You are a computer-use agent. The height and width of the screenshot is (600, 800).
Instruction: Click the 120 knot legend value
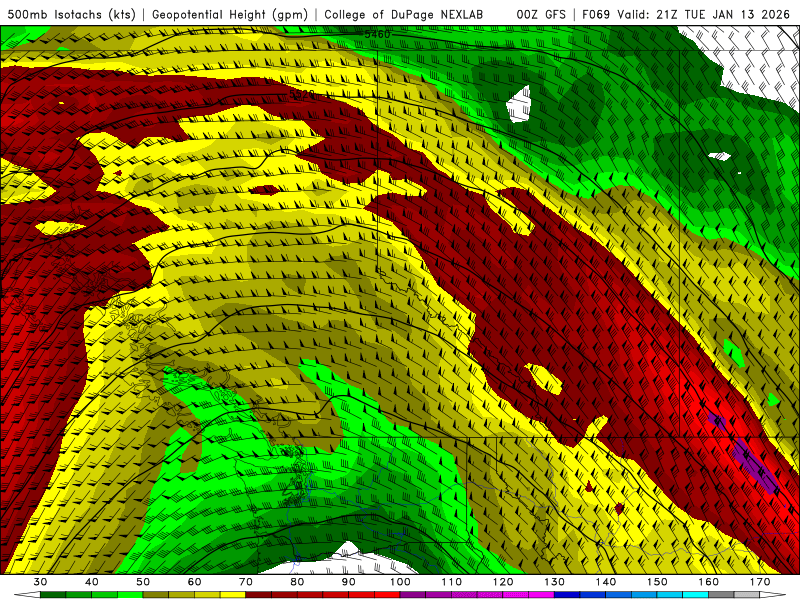coord(503,582)
